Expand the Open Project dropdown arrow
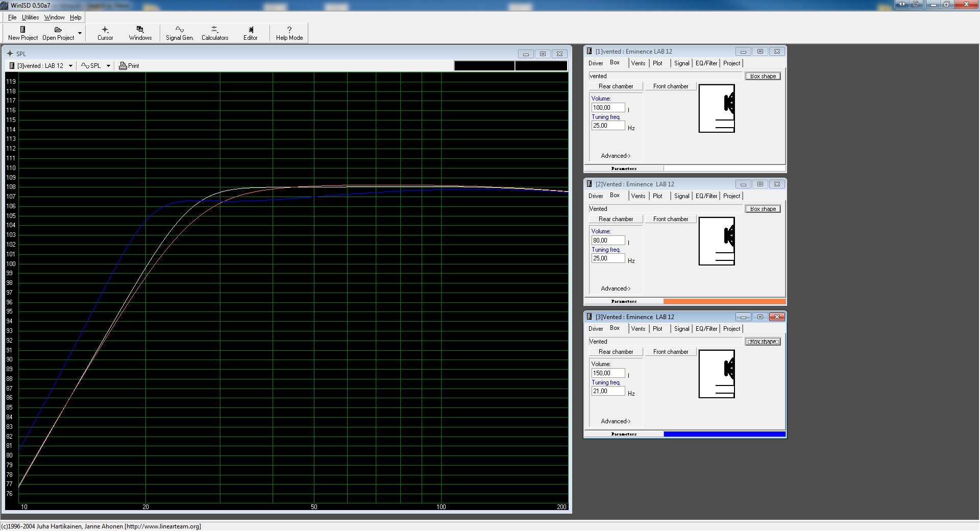980x531 pixels. (x=80, y=34)
